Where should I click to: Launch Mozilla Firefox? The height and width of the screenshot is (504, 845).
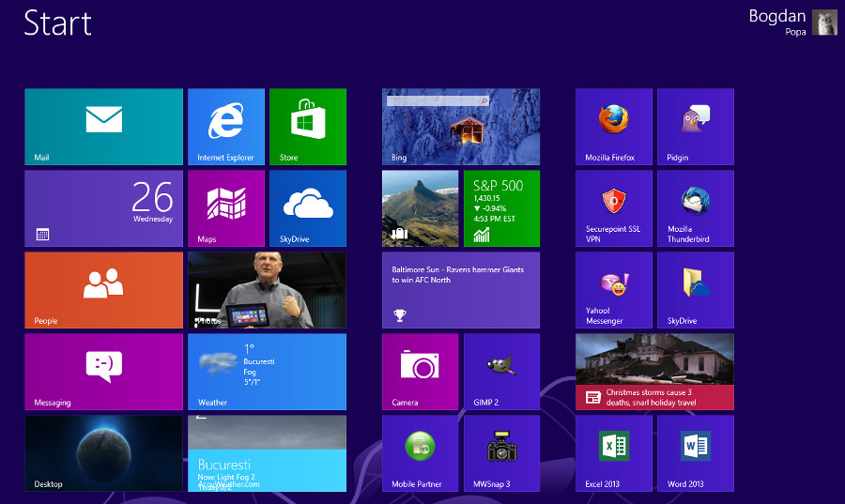point(614,127)
